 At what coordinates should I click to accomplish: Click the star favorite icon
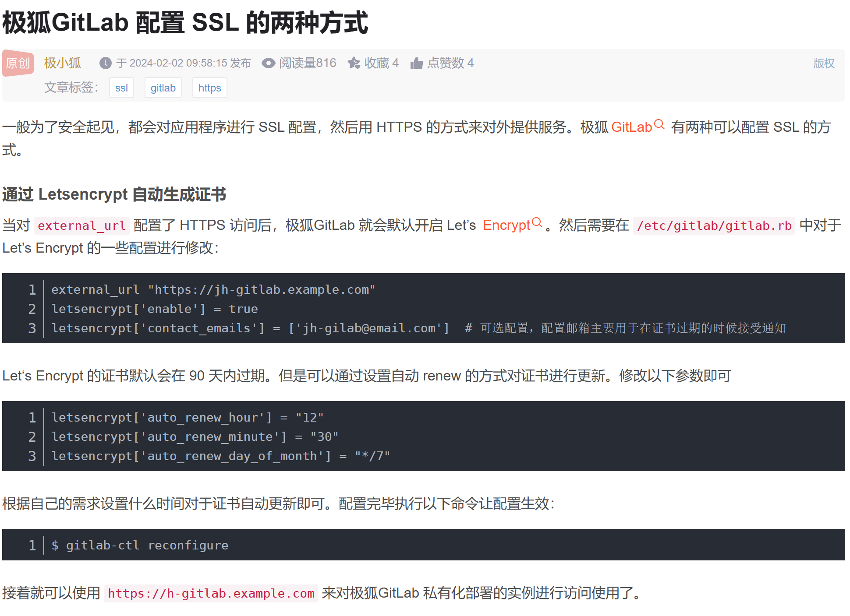[x=354, y=63]
